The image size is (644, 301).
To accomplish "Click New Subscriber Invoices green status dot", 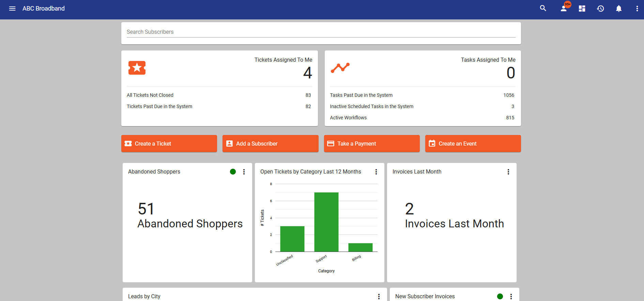I will (x=500, y=297).
